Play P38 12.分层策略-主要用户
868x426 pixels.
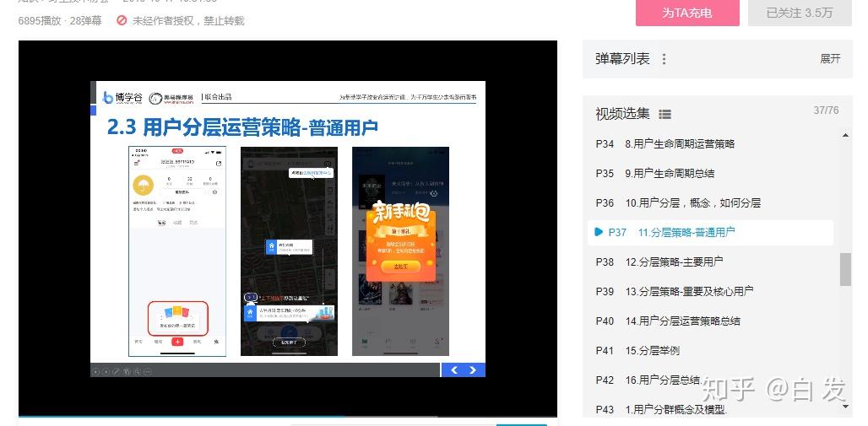point(711,262)
